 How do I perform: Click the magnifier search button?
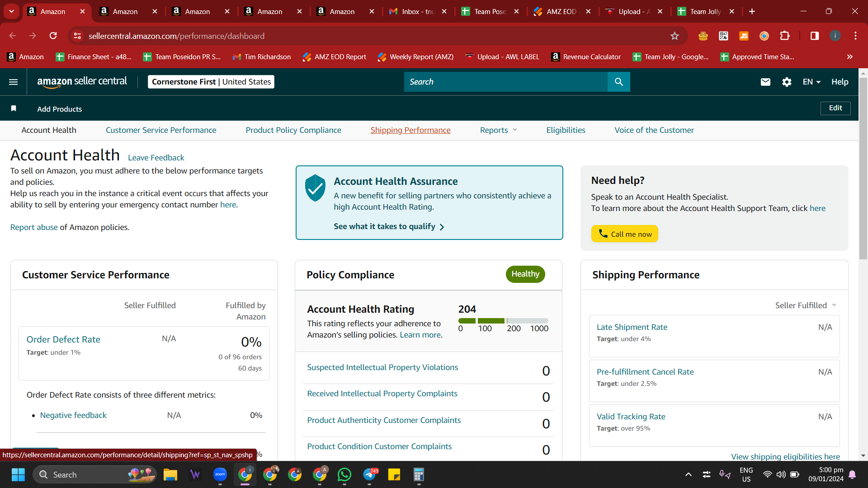pos(618,82)
